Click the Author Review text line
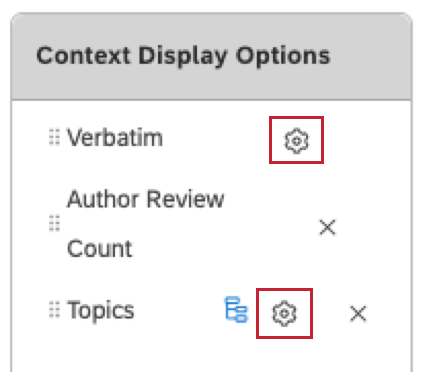 (146, 199)
